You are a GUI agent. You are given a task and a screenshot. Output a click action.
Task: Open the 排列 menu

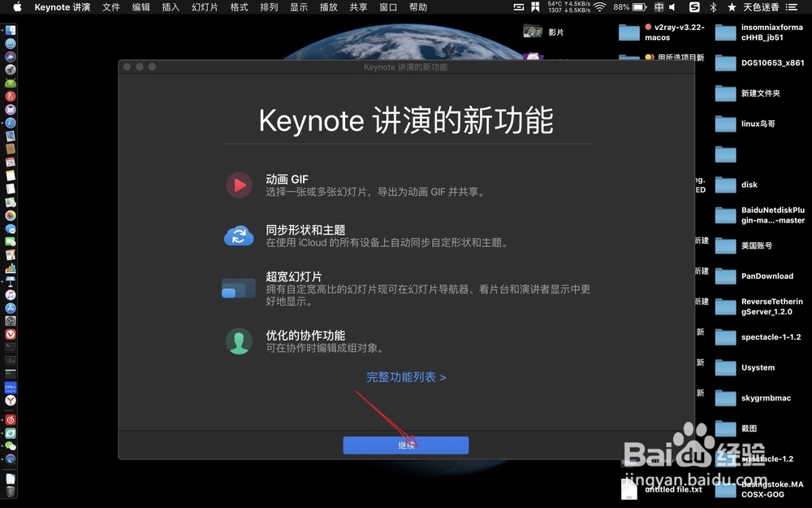pyautogui.click(x=269, y=7)
